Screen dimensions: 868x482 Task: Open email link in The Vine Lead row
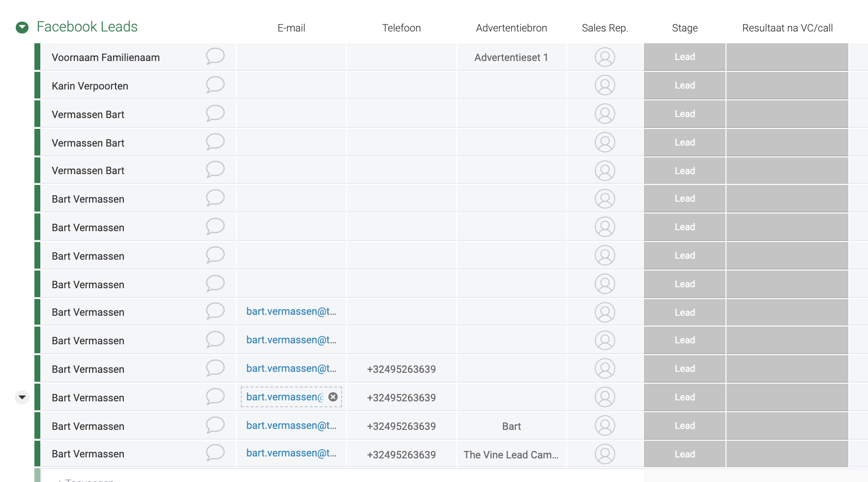point(291,453)
